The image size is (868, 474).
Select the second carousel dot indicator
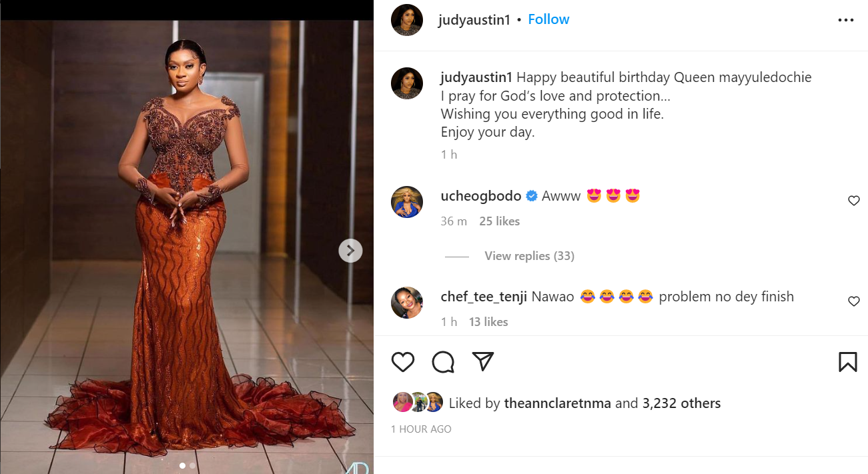click(192, 467)
